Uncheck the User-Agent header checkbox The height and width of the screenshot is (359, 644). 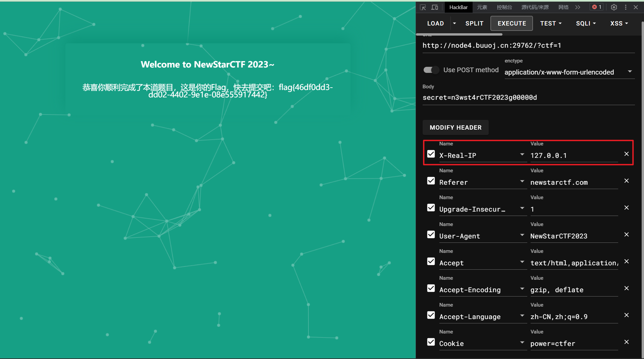pyautogui.click(x=431, y=234)
